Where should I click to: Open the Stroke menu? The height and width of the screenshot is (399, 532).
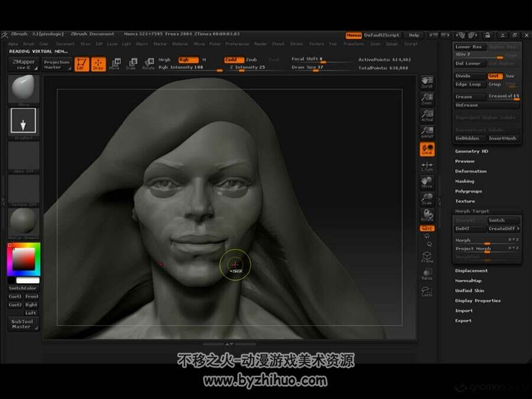coord(296,44)
